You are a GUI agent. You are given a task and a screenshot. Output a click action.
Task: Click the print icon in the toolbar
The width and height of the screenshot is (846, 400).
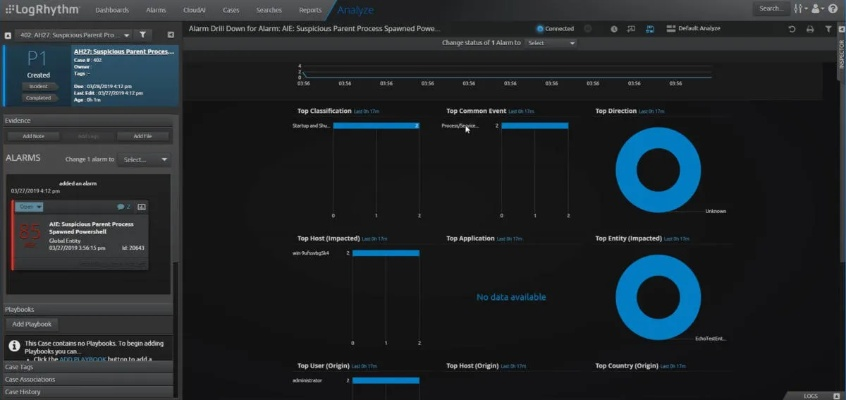point(810,29)
